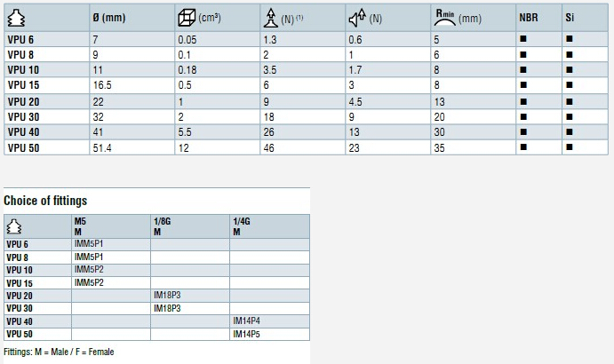Select the Si column header
This screenshot has width=614, height=364.
coord(570,19)
